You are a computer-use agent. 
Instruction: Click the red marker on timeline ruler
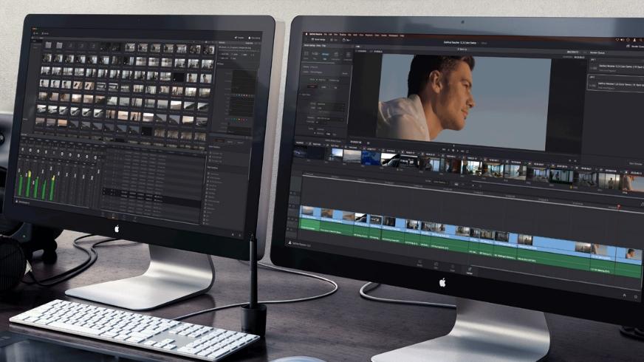[x=619, y=206]
